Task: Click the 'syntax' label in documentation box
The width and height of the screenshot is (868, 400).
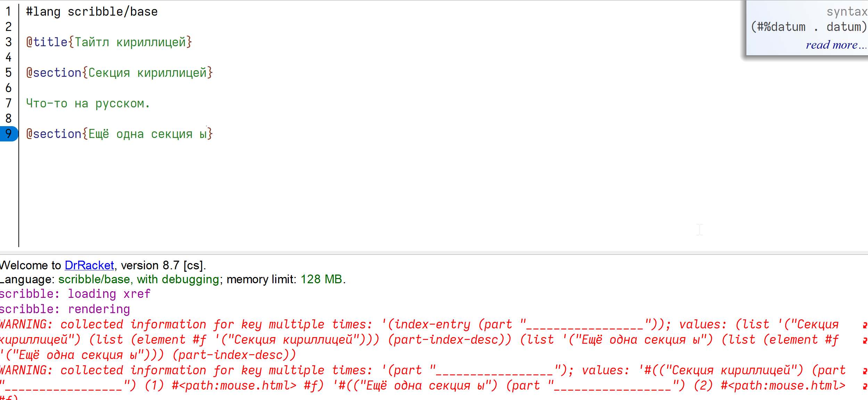Action: click(x=847, y=12)
